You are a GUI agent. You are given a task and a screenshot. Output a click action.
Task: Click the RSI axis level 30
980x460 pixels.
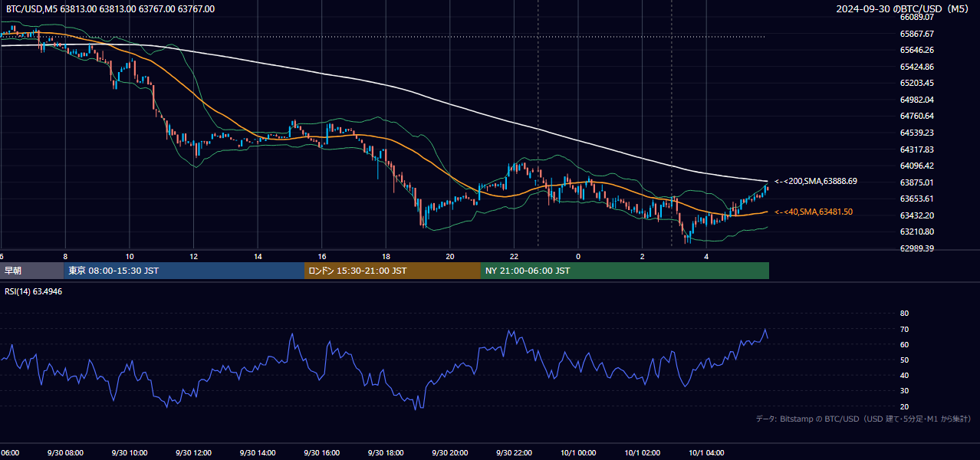click(904, 391)
